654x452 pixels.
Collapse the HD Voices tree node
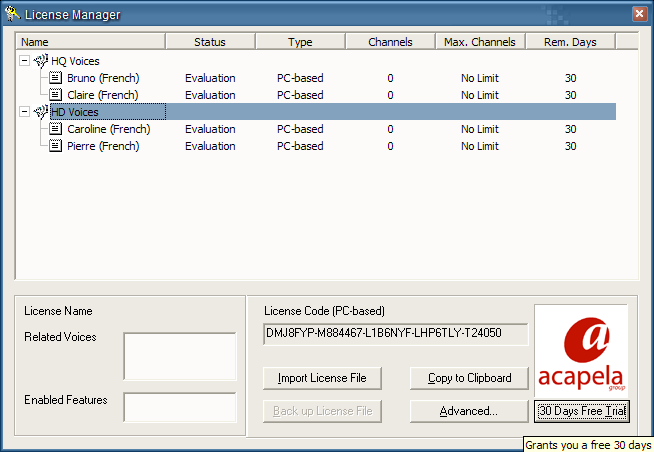click(24, 112)
